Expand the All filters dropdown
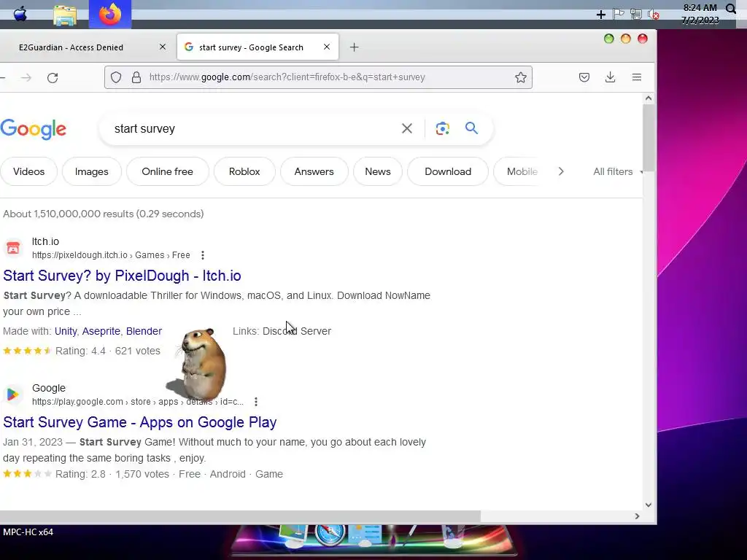Image resolution: width=747 pixels, height=560 pixels. coord(617,171)
